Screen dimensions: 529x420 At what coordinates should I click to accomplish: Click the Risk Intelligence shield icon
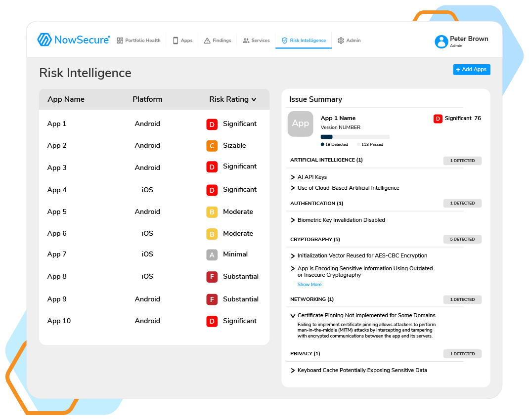click(284, 41)
